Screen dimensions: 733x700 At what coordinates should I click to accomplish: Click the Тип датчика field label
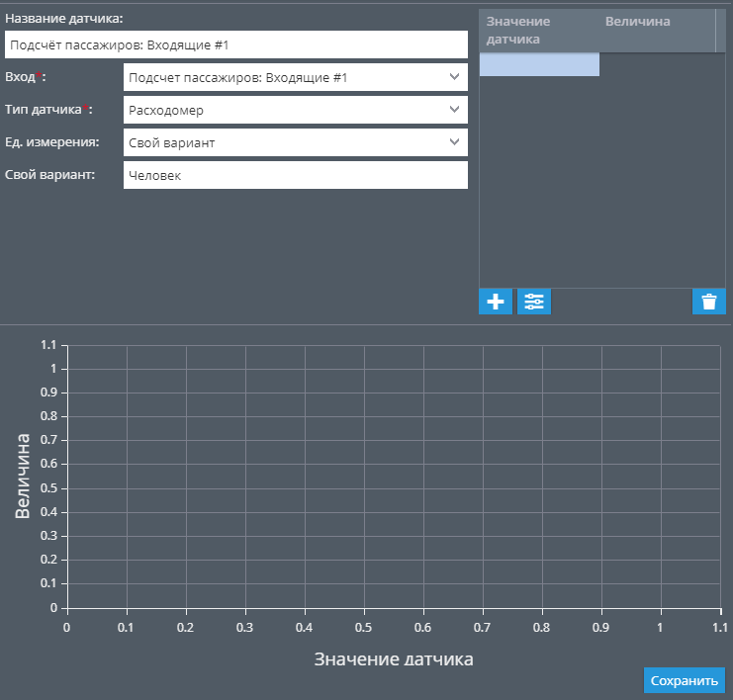[x=45, y=110]
